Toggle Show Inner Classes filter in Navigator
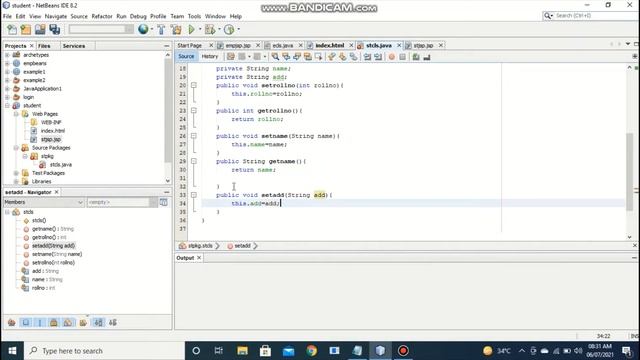This screenshot has width=640, height=360. click(x=68, y=322)
